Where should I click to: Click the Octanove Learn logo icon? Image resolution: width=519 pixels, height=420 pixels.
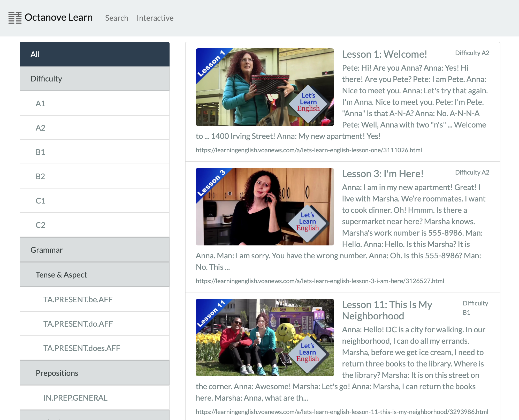(x=15, y=18)
